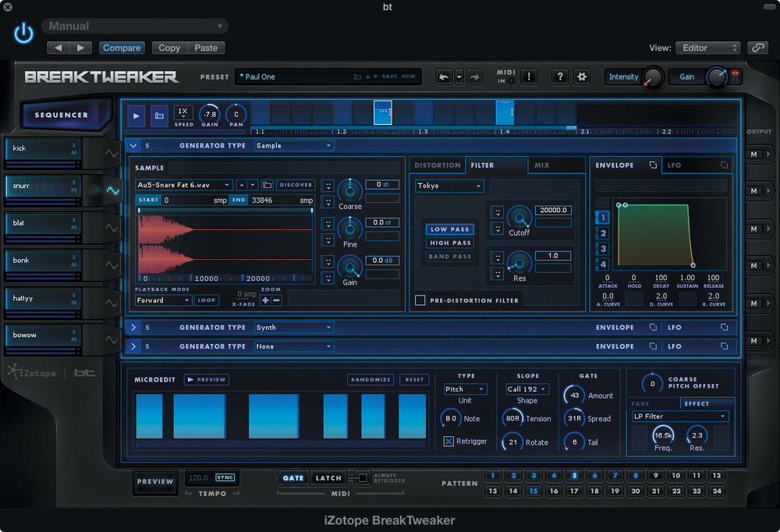This screenshot has width=780, height=532.
Task: Toggle tempo SYNC button
Action: (225, 477)
